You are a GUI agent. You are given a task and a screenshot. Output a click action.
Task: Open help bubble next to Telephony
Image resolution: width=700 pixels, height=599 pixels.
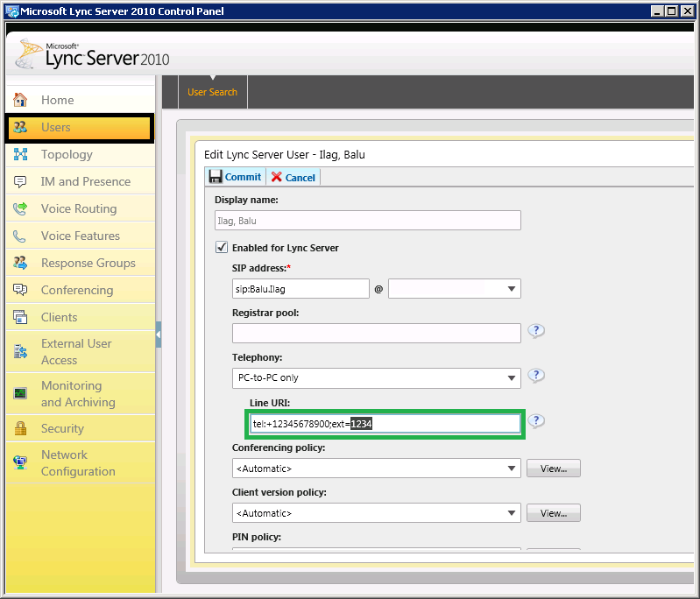[x=536, y=376]
